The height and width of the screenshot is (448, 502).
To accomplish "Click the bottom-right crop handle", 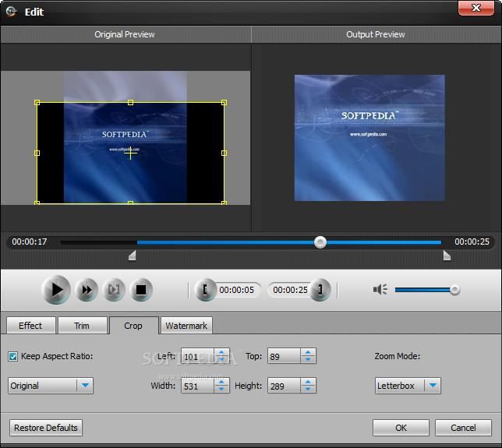I will coord(224,203).
